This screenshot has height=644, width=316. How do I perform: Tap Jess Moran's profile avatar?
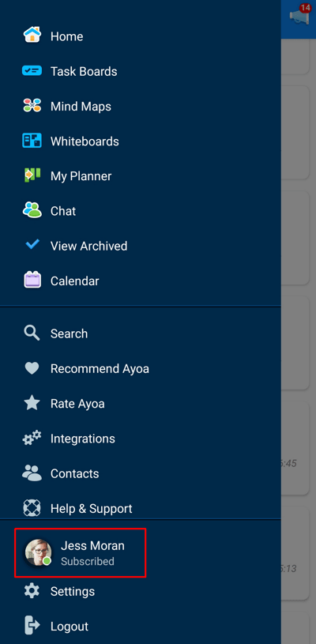tap(38, 552)
